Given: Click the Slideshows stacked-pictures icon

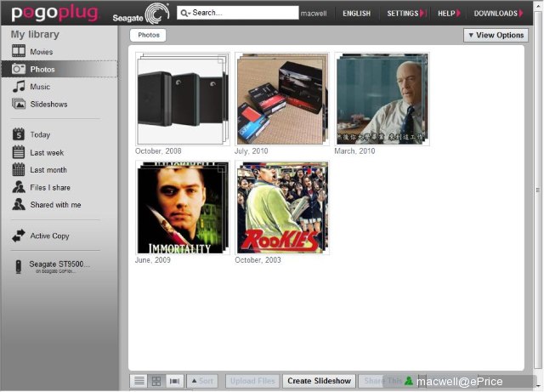Looking at the screenshot, I should [x=19, y=104].
